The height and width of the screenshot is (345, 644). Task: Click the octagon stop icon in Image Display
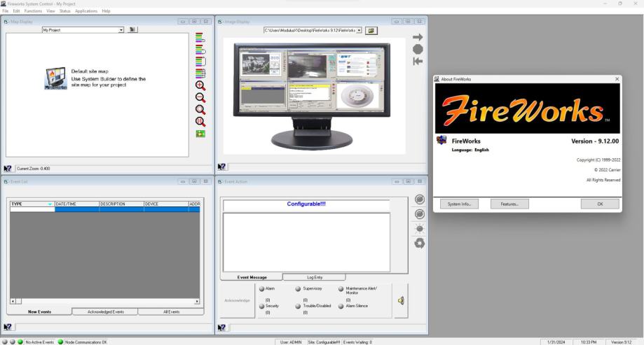point(418,49)
